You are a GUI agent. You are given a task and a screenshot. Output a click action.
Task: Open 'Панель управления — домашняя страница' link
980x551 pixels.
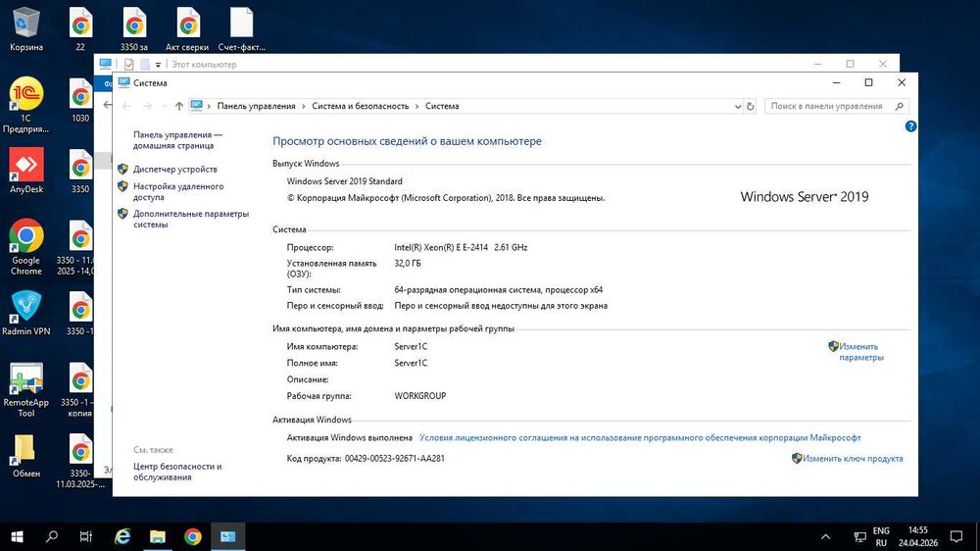(x=177, y=140)
